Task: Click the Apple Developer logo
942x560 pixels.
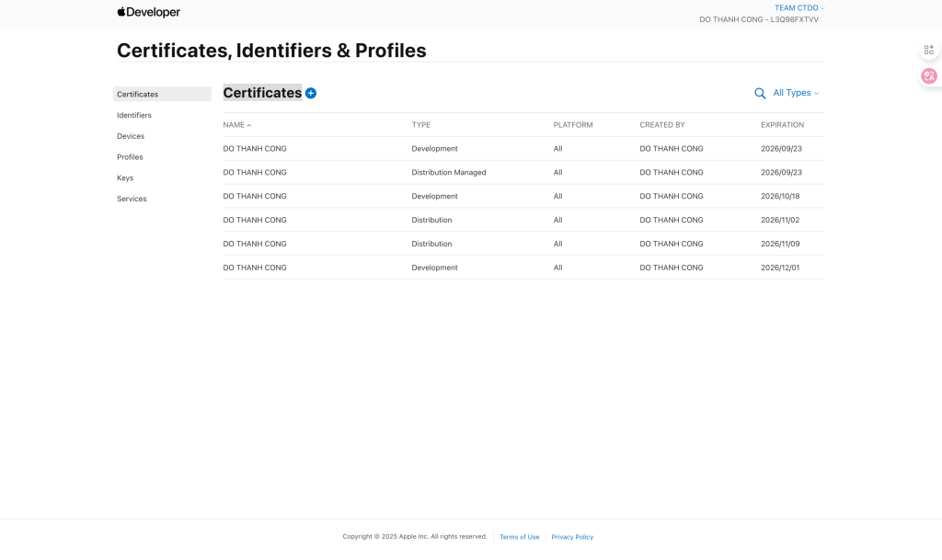Action: point(149,12)
